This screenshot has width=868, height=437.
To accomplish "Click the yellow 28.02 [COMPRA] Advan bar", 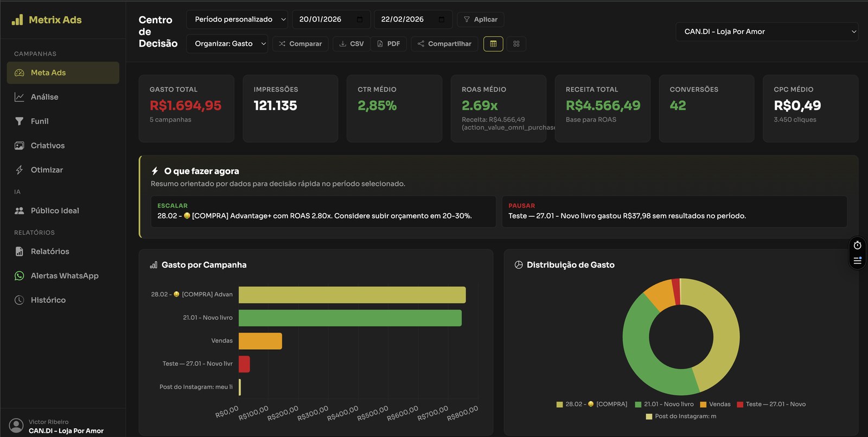I will tap(352, 295).
